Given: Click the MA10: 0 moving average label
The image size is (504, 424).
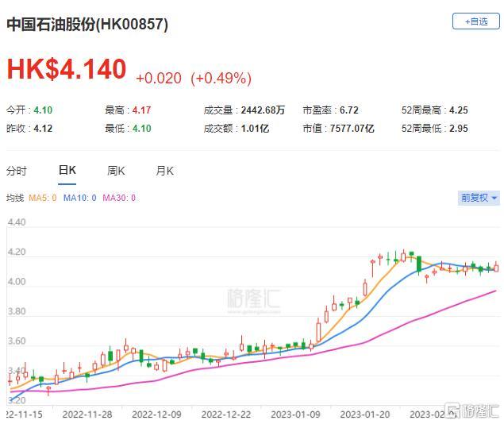Looking at the screenshot, I should (79, 198).
